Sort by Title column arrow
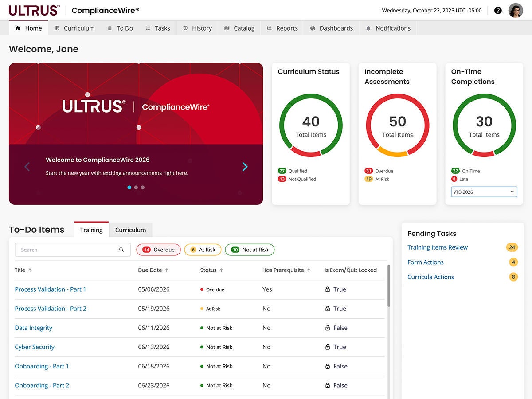Image resolution: width=532 pixels, height=399 pixels. click(x=30, y=270)
